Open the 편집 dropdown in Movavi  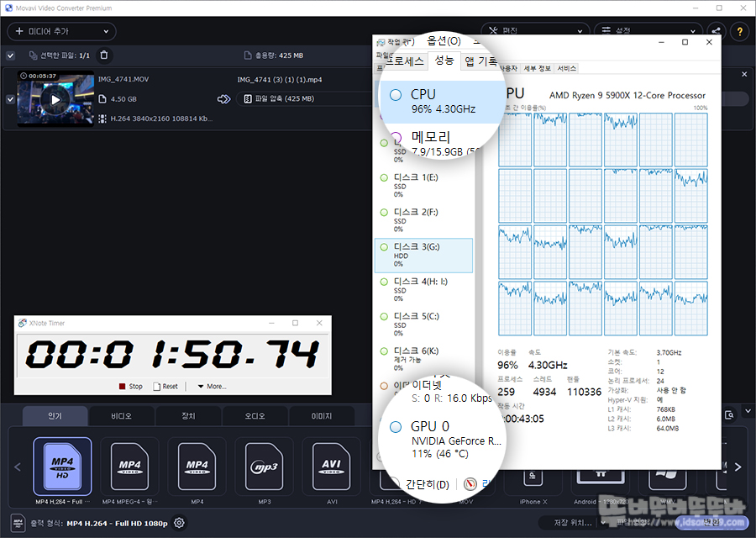point(535,31)
